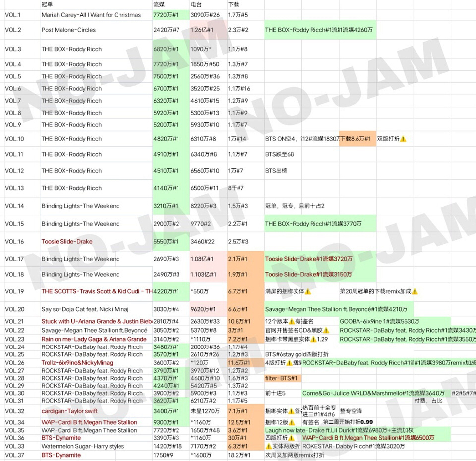Screen dimensions: 476x461
Task: Select the 12.5万#1 download cell
Action: [246, 422]
